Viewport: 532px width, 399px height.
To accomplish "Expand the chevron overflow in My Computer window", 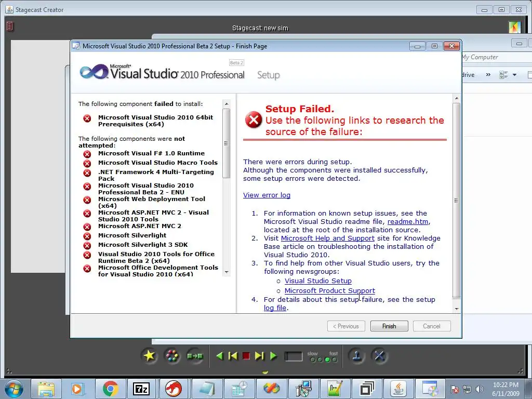I will [x=488, y=75].
